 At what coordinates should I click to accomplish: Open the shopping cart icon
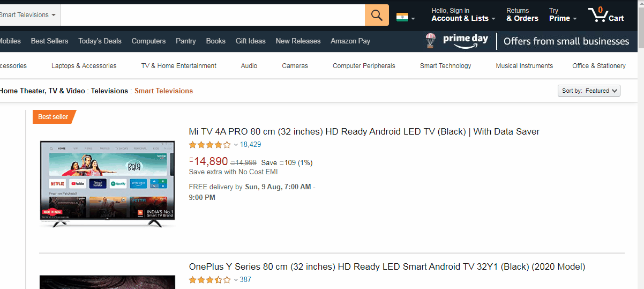tap(598, 15)
